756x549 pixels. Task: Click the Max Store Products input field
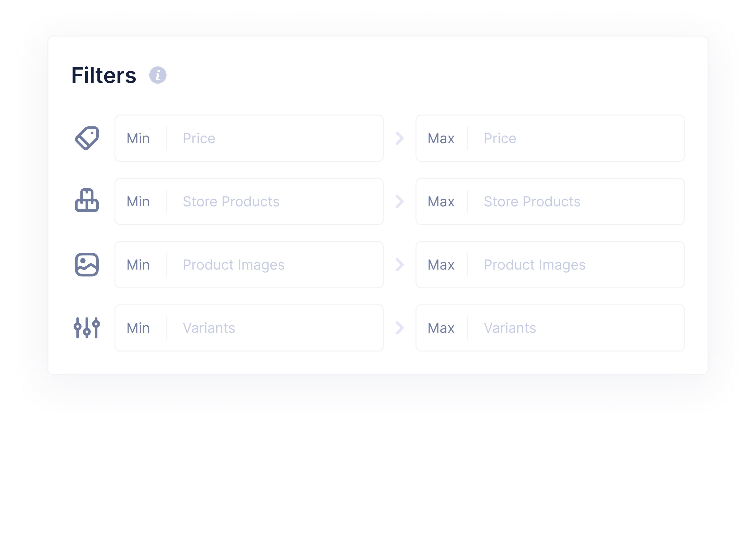point(567,201)
